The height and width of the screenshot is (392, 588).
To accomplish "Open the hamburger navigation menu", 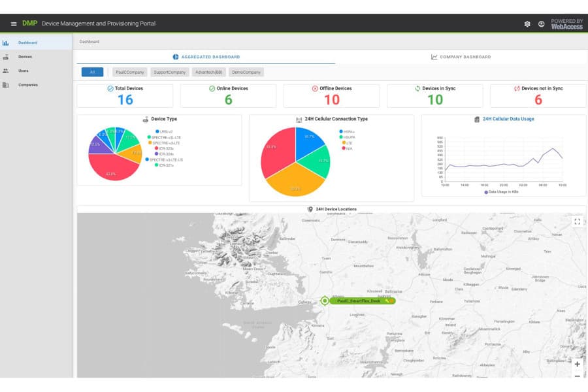I will click(x=14, y=24).
